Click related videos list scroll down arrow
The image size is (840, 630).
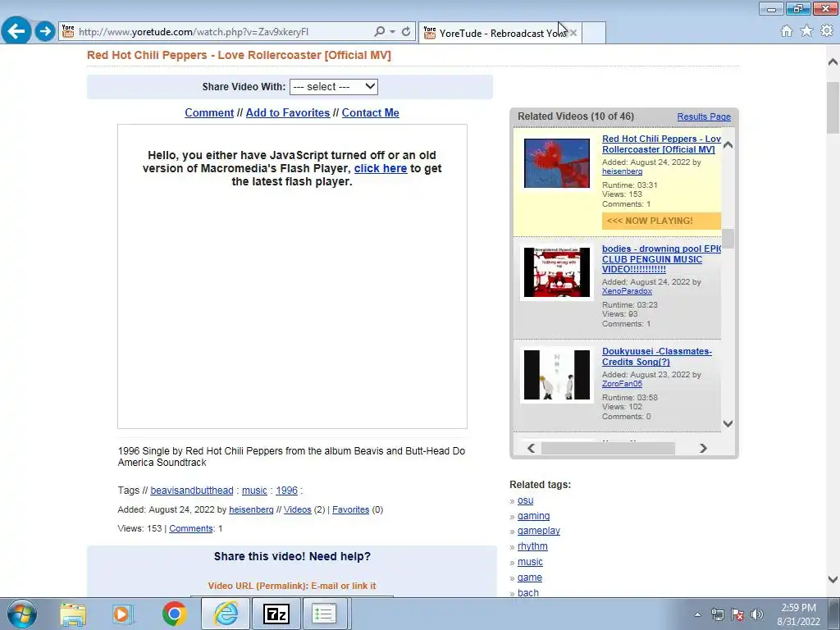click(728, 423)
